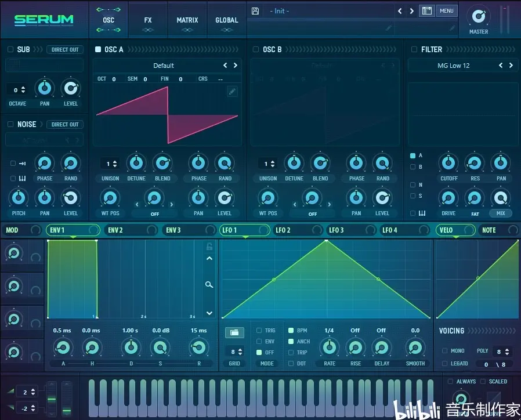Open the preset browser icon

click(x=426, y=11)
